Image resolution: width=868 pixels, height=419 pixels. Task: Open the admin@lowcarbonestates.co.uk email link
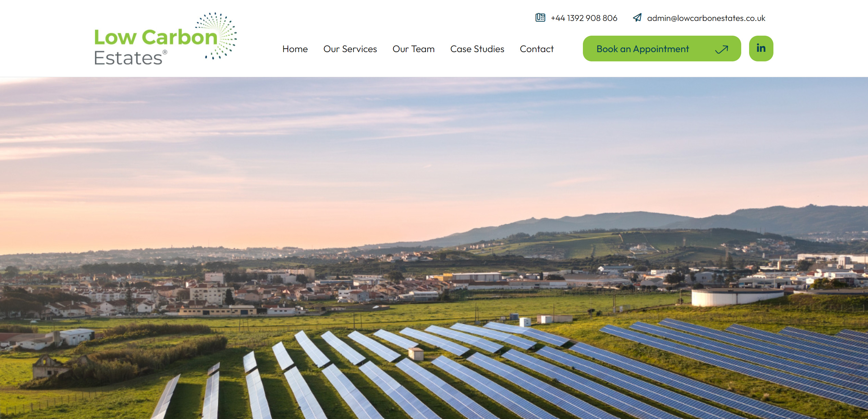coord(706,18)
